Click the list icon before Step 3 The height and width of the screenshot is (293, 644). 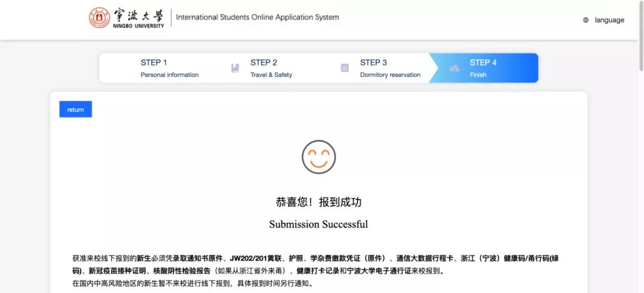(345, 68)
